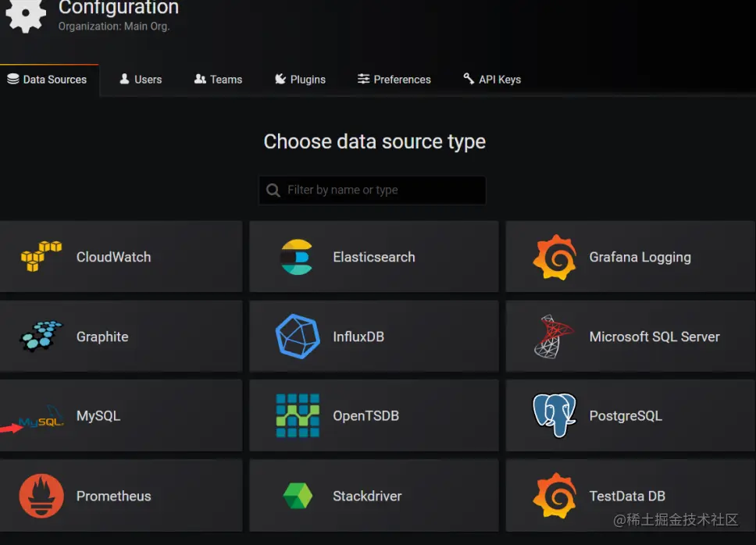
Task: Focus the Filter by name or type field
Action: 373,191
